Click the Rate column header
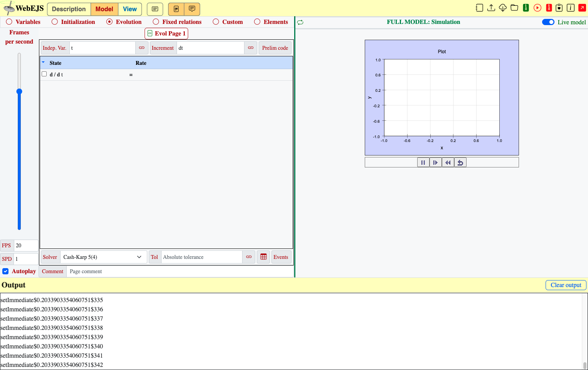 (x=141, y=63)
